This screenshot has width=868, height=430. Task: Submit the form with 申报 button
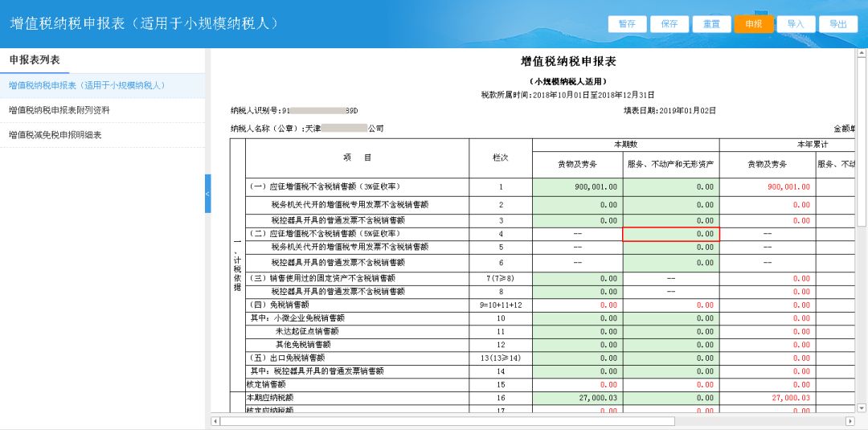(x=754, y=24)
